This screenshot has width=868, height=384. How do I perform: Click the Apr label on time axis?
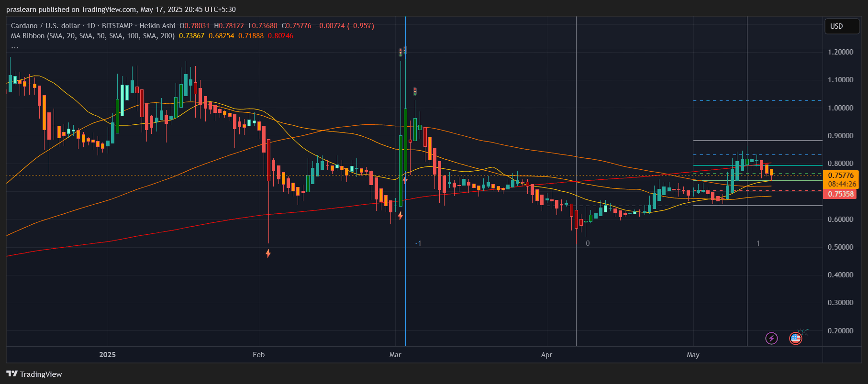tap(546, 355)
